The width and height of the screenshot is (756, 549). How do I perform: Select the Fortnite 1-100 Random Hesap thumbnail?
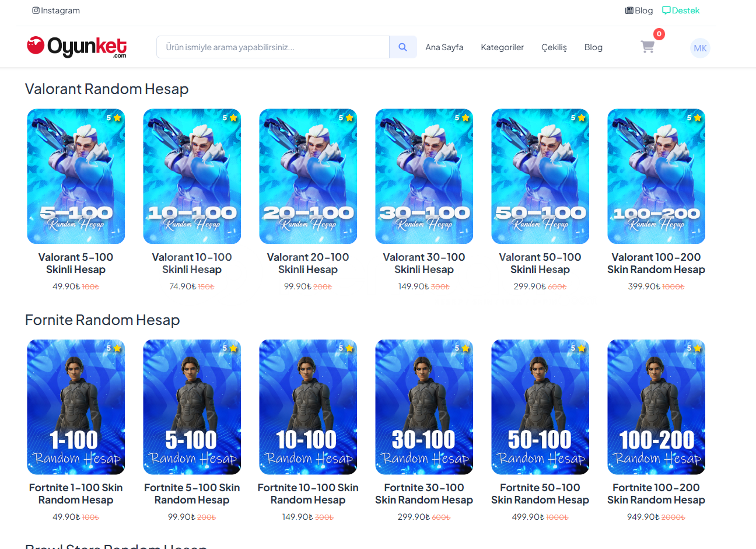76,407
